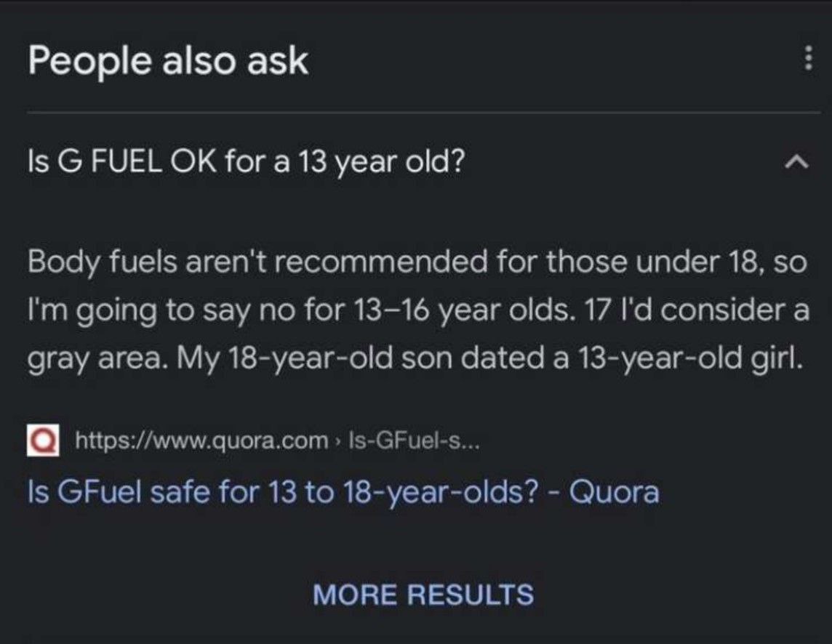The image size is (832, 644).
Task: Click the 'Is-GFuel-s...' breadcrumb segment
Action: coord(416,440)
